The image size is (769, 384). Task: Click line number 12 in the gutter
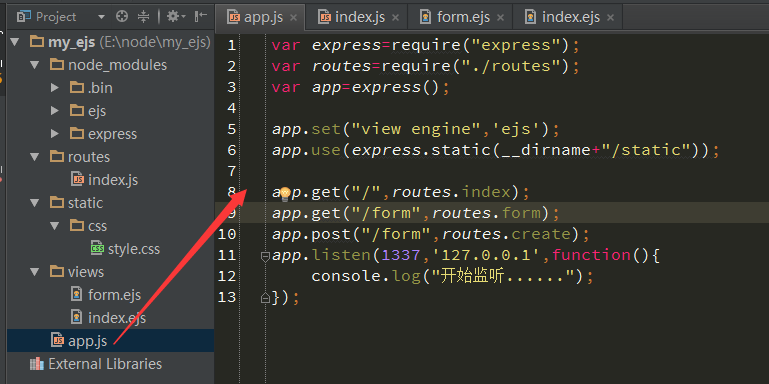(227, 277)
